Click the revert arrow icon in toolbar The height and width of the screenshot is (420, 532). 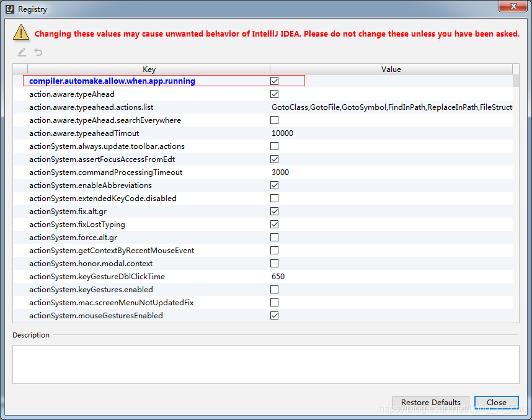(38, 52)
